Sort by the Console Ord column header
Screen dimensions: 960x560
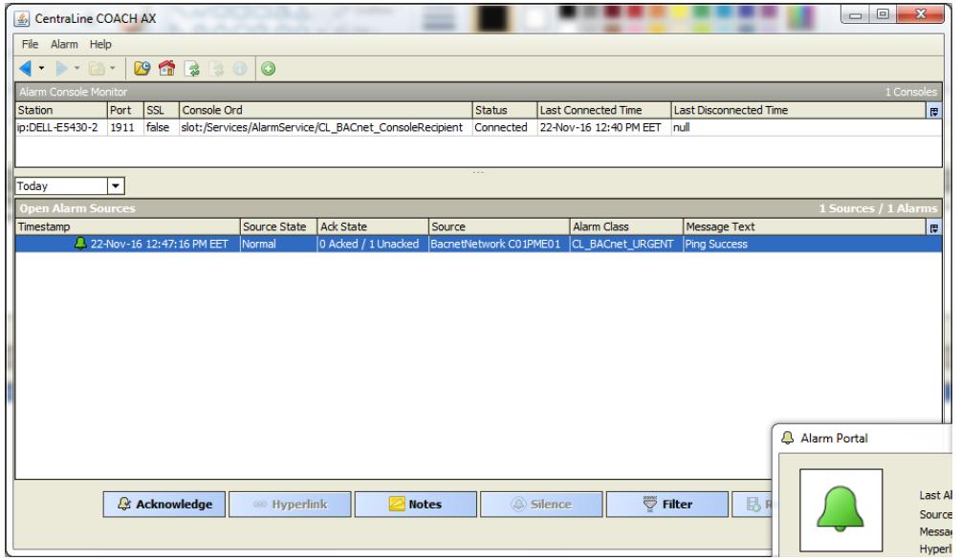(326, 110)
